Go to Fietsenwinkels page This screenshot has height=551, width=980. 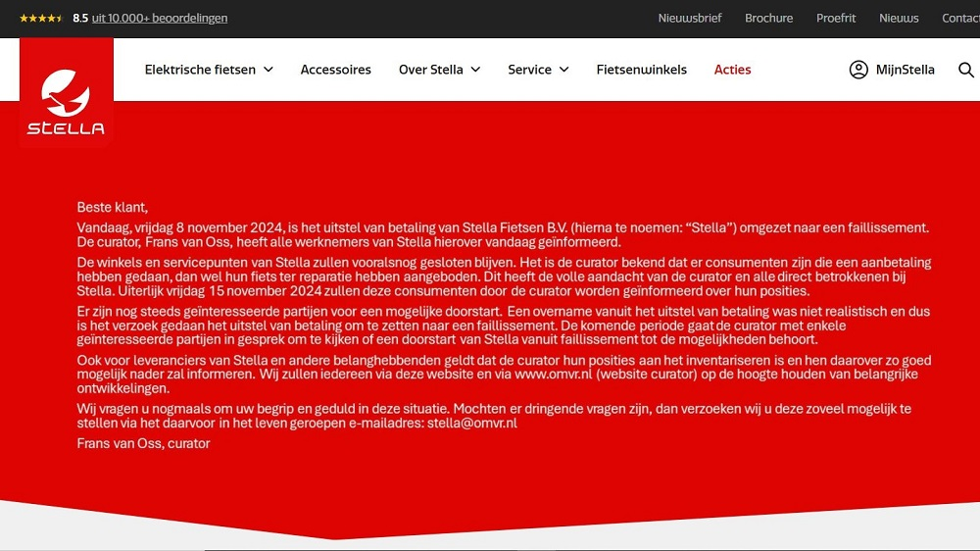tap(641, 70)
